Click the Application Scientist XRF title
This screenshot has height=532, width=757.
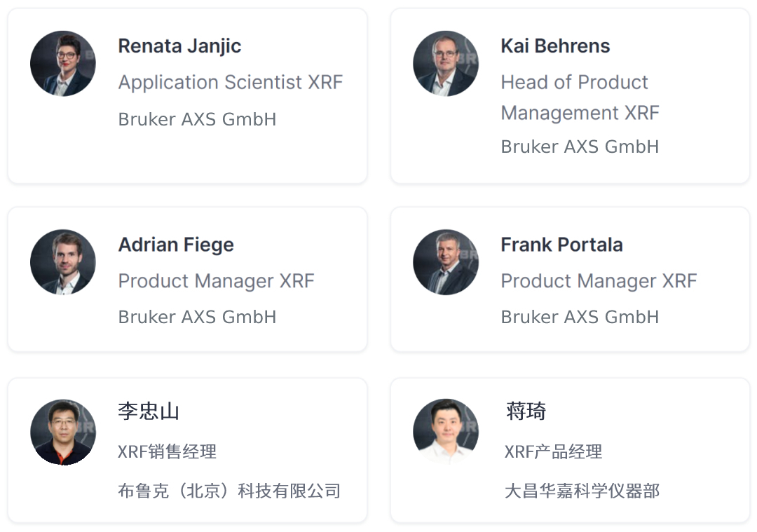click(231, 83)
